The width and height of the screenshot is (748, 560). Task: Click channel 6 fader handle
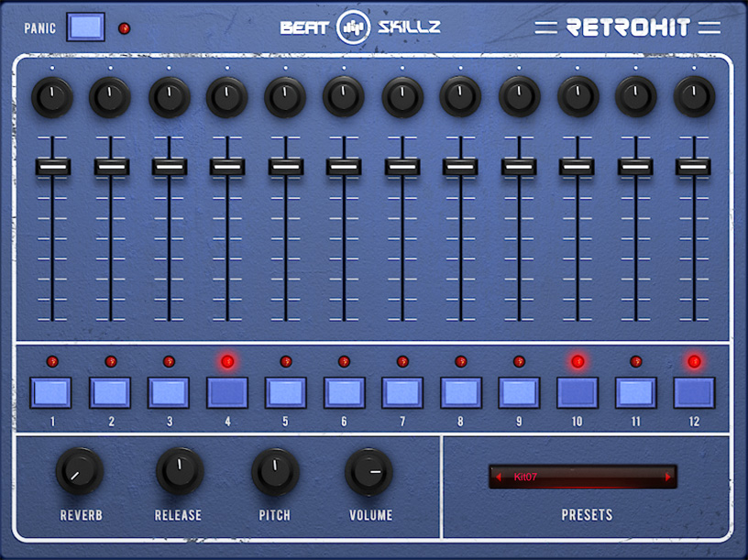[x=344, y=167]
